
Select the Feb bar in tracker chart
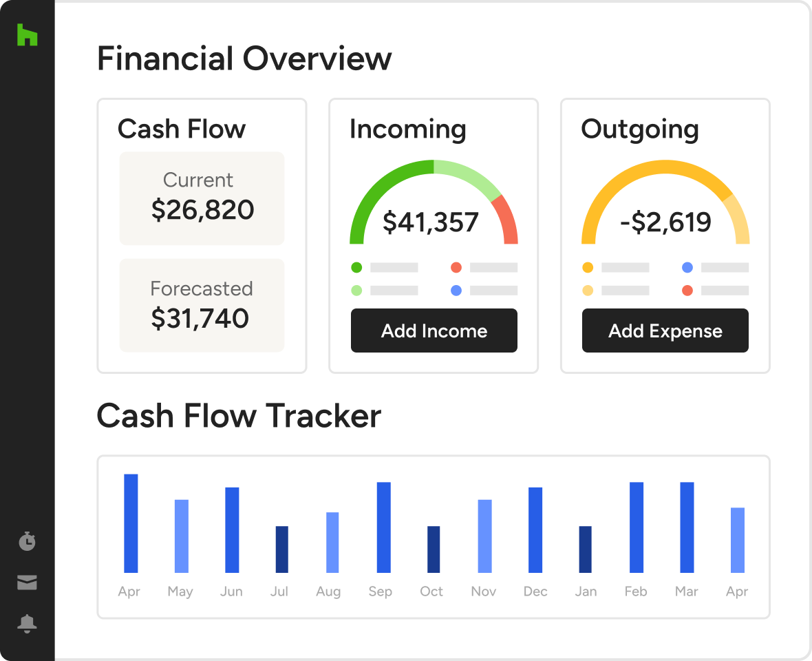(637, 527)
